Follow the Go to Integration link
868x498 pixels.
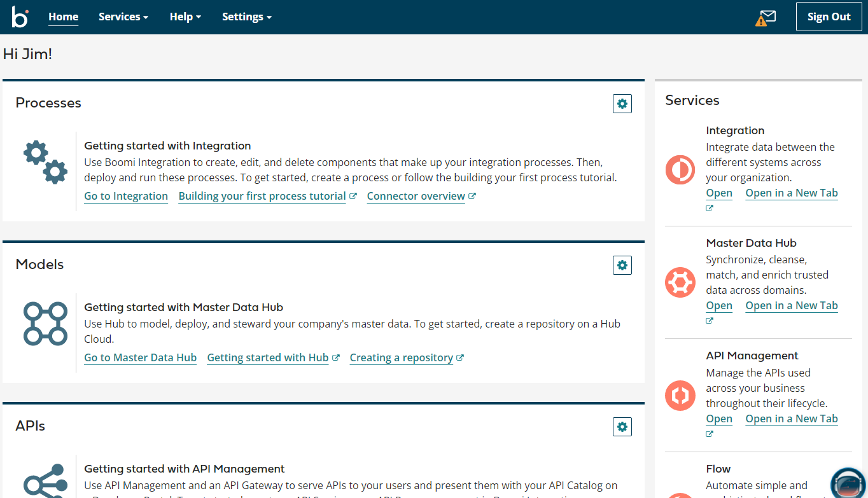click(x=126, y=197)
